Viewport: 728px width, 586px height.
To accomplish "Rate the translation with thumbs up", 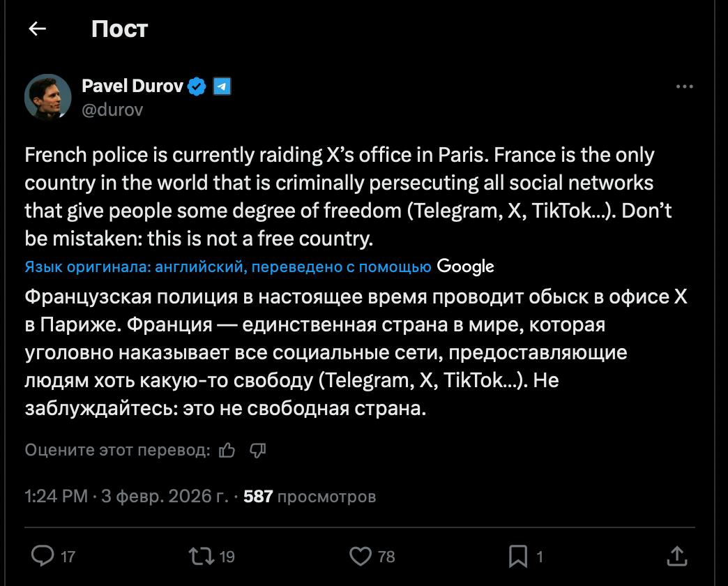I will [228, 451].
